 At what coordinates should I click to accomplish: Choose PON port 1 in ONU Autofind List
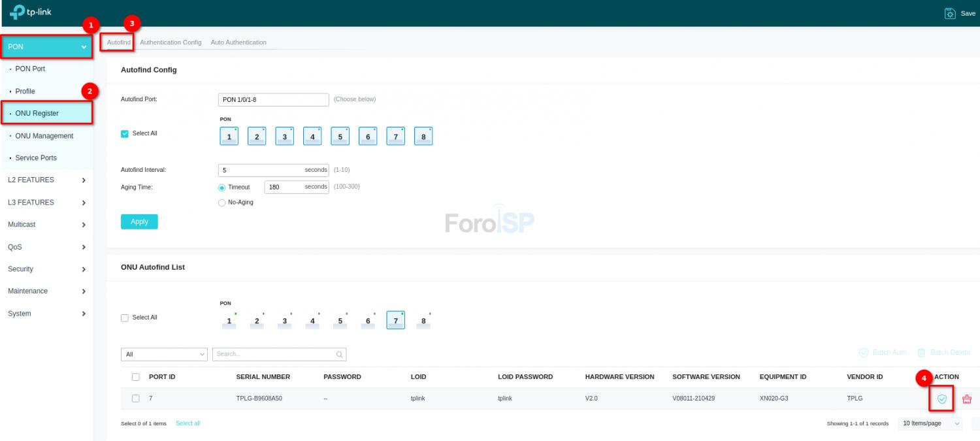(x=229, y=320)
